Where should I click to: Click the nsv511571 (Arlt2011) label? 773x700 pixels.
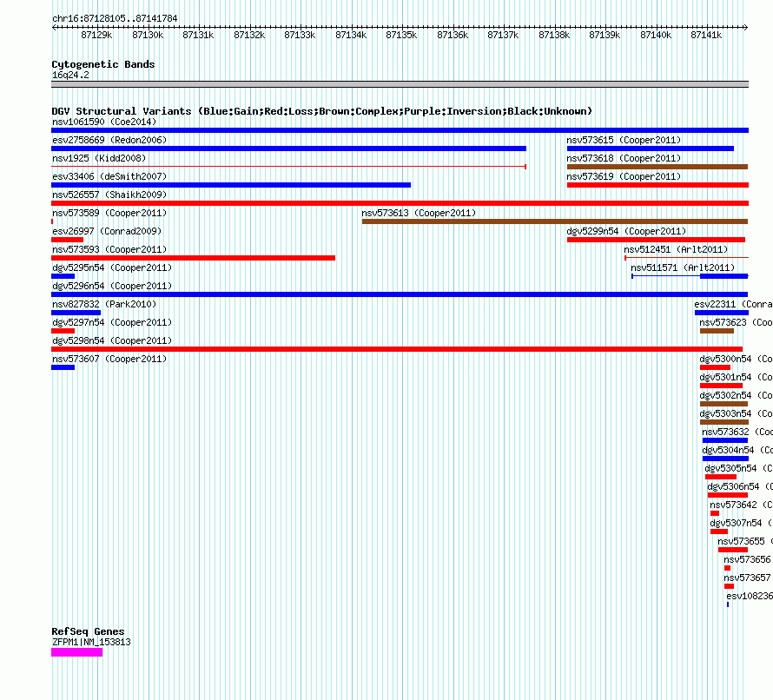point(683,267)
